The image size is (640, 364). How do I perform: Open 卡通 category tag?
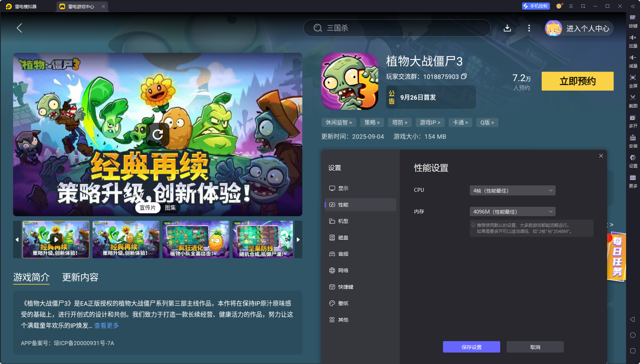tap(460, 123)
